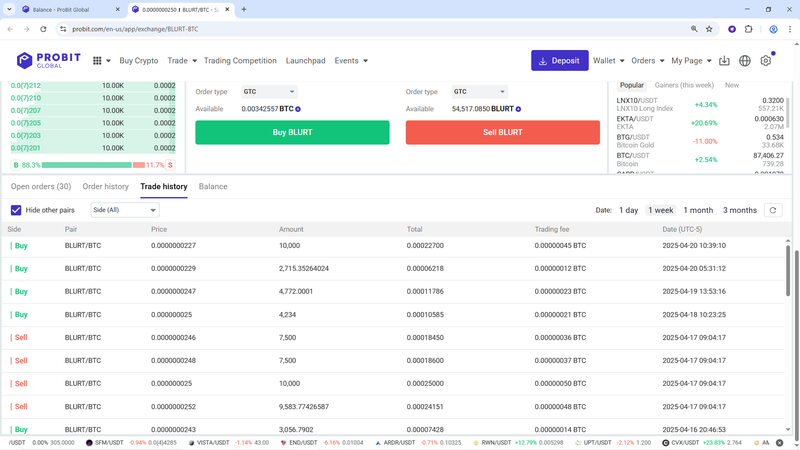Select the 1 day date filter
Viewport: 800px width, 450px height.
[629, 210]
